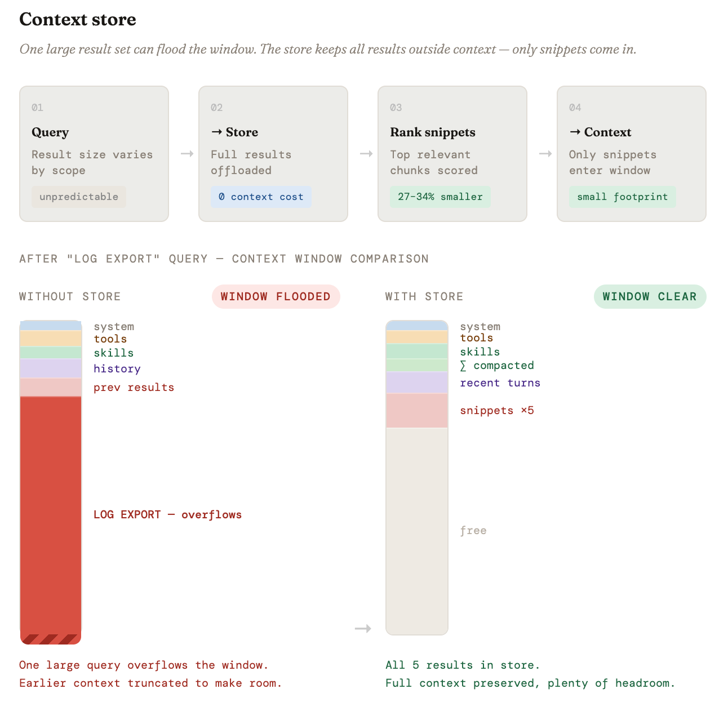Click the 'unpredictable' tag on Query card
The image size is (728, 720).
click(79, 197)
